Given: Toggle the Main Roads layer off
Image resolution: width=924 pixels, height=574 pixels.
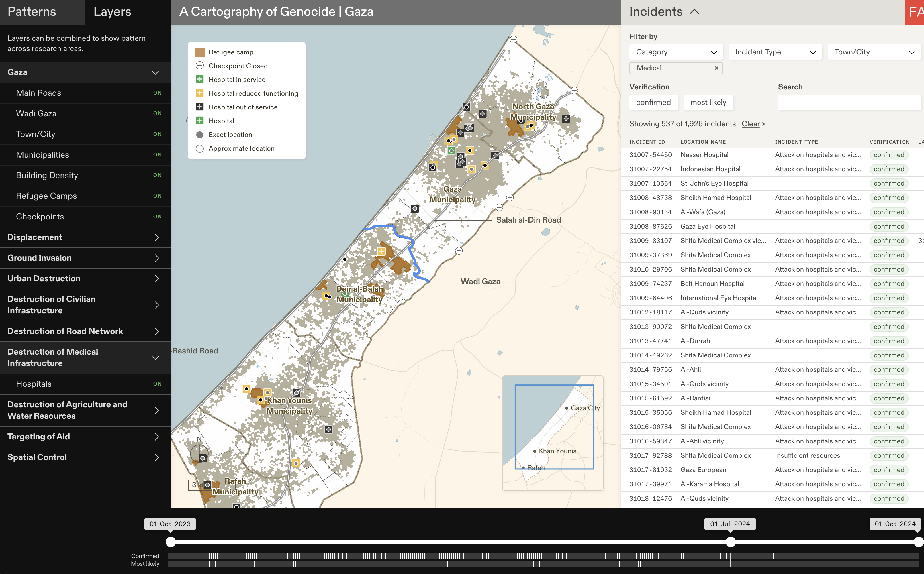Looking at the screenshot, I should pyautogui.click(x=157, y=93).
